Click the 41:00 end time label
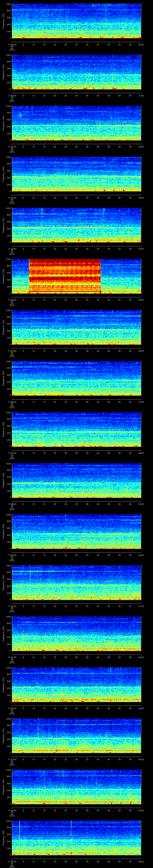Image resolution: width=153 pixels, height=868 pixels. coord(141,606)
